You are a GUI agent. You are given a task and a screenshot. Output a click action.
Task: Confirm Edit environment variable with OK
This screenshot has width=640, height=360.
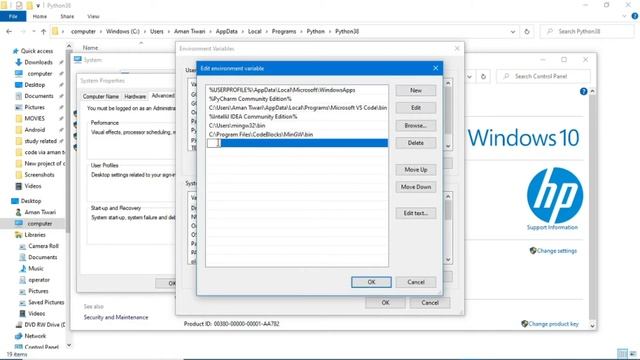[x=371, y=282]
